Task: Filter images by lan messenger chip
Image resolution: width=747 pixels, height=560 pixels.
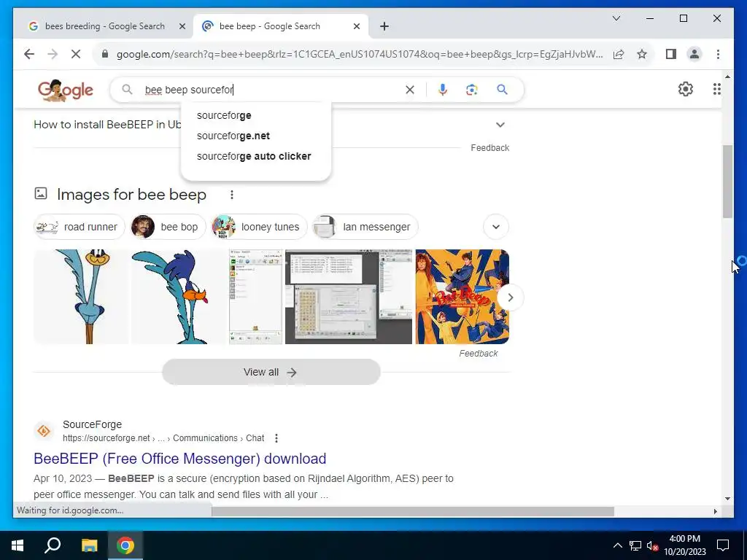Action: pyautogui.click(x=365, y=227)
